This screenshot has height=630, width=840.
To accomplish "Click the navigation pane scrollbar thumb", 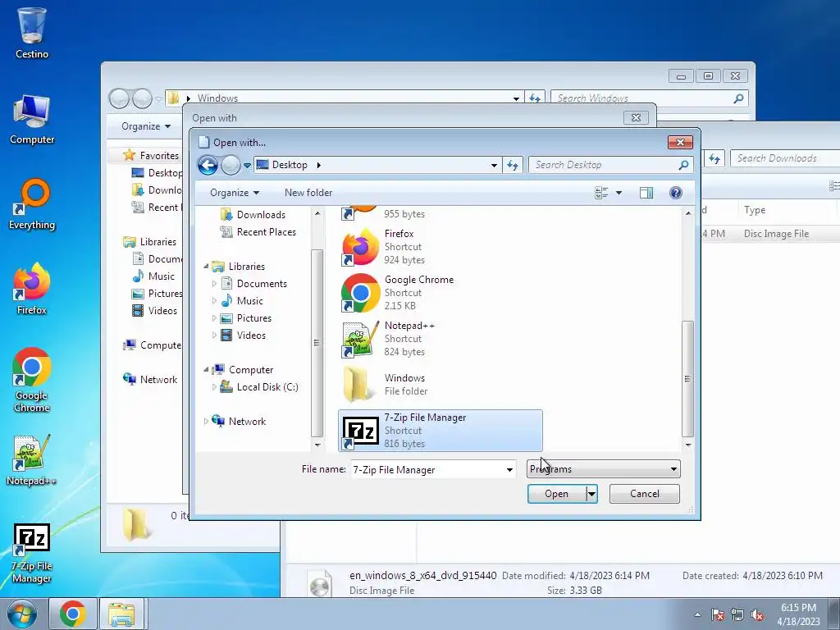I will click(x=317, y=343).
